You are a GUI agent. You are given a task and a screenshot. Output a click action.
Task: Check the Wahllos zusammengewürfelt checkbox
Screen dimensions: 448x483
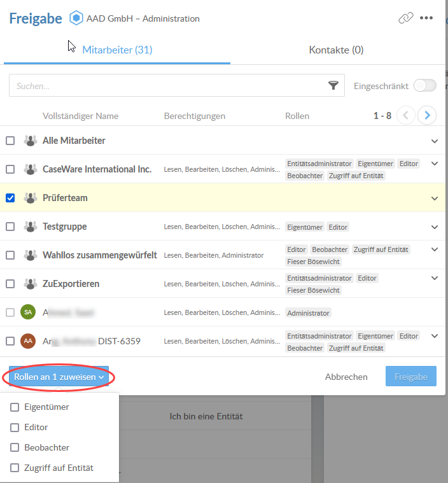(x=10, y=255)
